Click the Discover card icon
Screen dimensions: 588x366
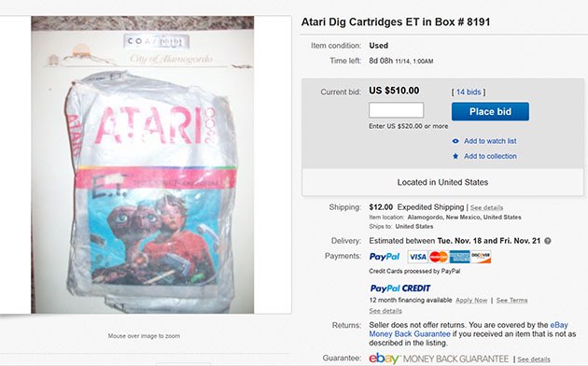481,257
